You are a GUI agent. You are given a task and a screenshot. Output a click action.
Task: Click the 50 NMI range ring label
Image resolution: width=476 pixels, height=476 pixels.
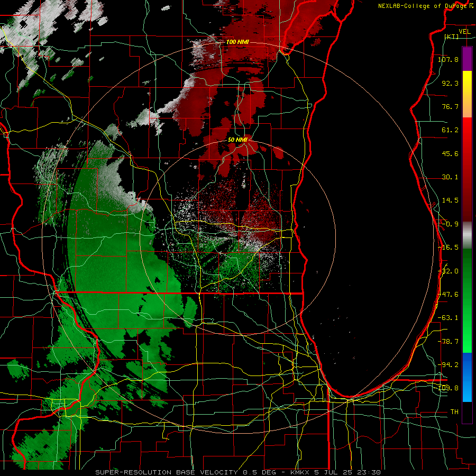(237, 140)
